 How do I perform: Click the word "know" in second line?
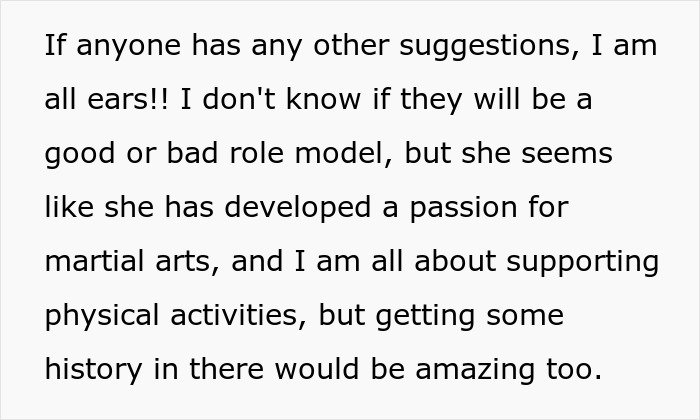click(323, 99)
